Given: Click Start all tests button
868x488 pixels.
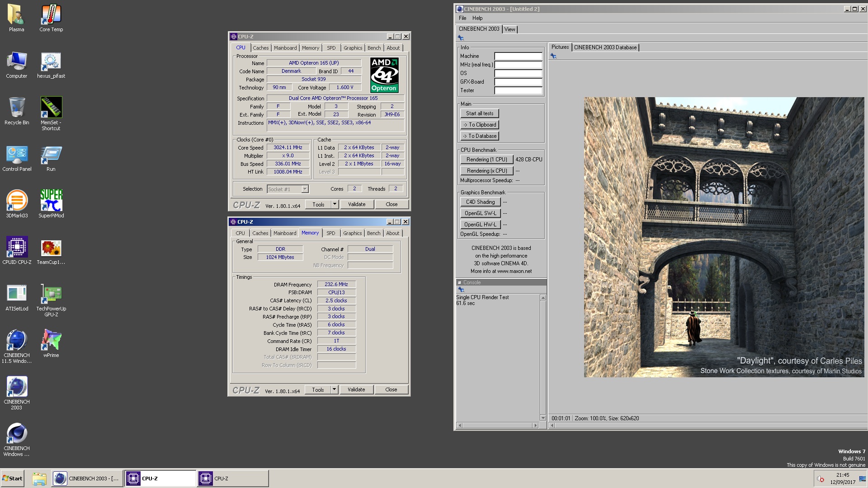Looking at the screenshot, I should coord(480,113).
